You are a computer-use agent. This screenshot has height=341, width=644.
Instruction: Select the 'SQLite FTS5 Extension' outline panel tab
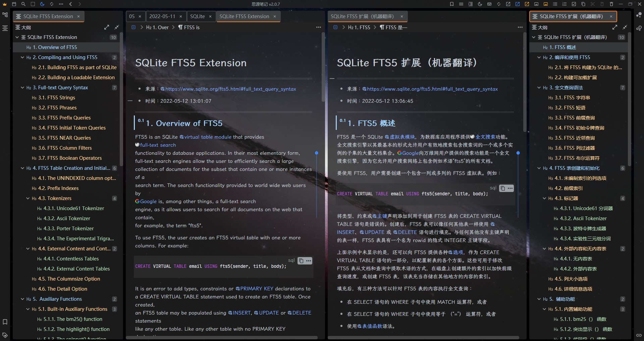(x=48, y=16)
